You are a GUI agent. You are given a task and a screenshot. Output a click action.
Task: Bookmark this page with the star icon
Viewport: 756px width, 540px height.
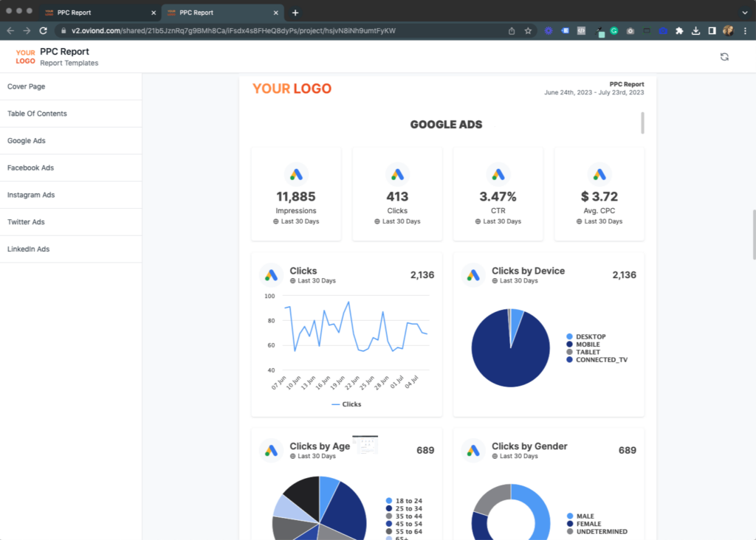(528, 31)
